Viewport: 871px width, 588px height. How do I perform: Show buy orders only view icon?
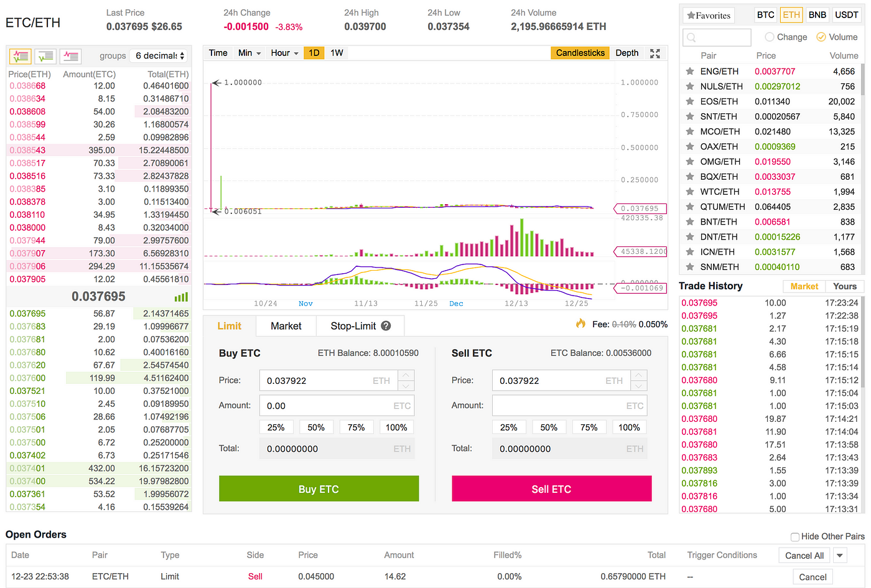45,57
